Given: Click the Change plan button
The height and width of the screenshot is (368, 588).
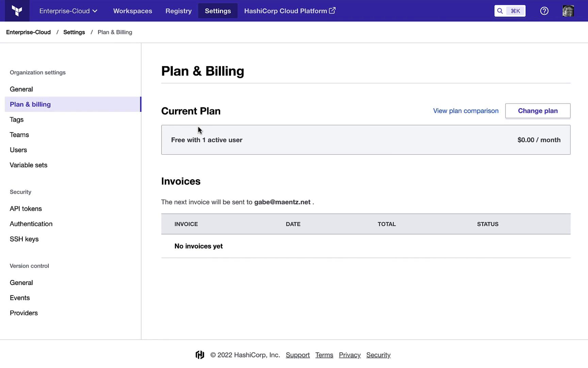Looking at the screenshot, I should coord(537,111).
